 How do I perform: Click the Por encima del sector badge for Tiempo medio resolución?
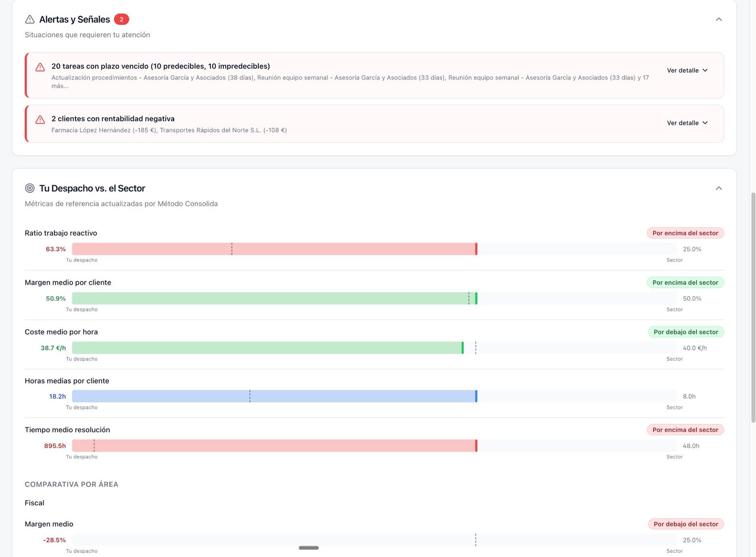(685, 429)
